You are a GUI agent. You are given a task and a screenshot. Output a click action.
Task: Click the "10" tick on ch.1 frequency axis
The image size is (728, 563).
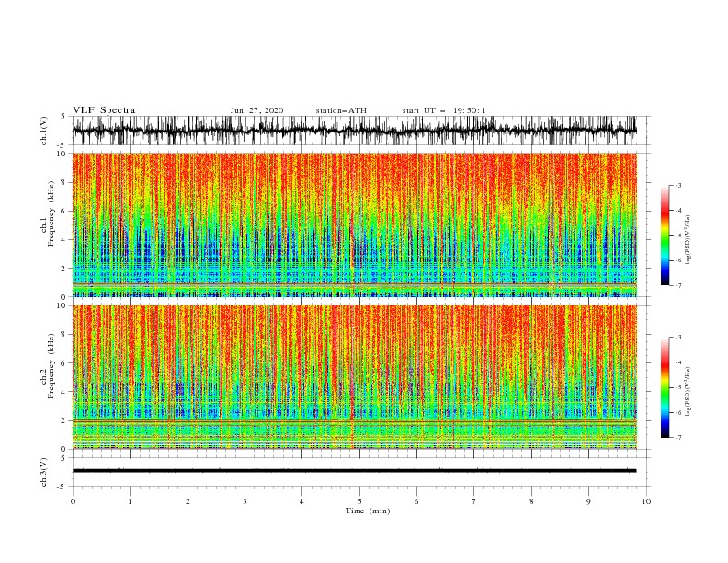[x=62, y=154]
